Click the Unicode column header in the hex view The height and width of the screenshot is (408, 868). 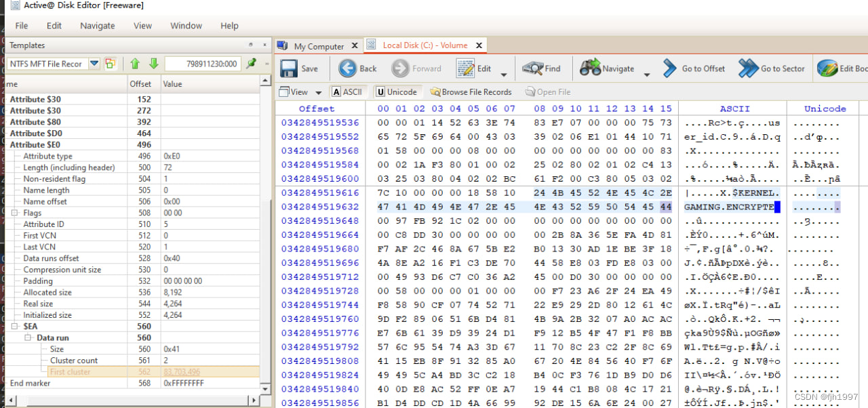click(x=825, y=108)
